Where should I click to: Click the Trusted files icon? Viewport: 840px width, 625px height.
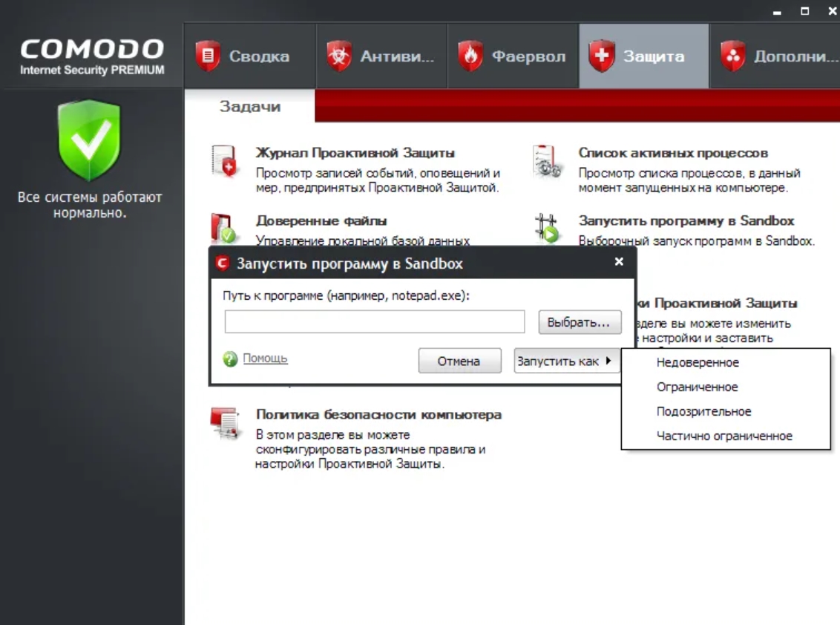point(223,228)
